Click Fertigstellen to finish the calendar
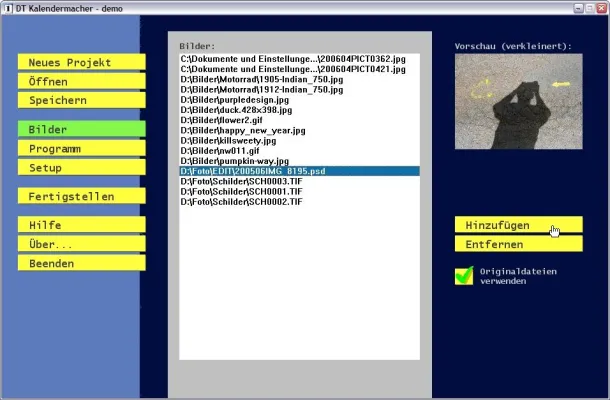 [x=81, y=196]
